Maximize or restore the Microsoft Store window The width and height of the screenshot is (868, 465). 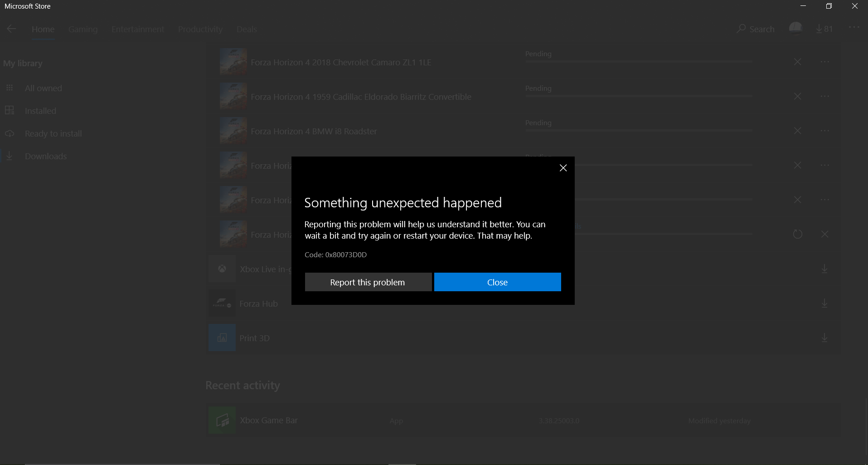[x=829, y=6]
